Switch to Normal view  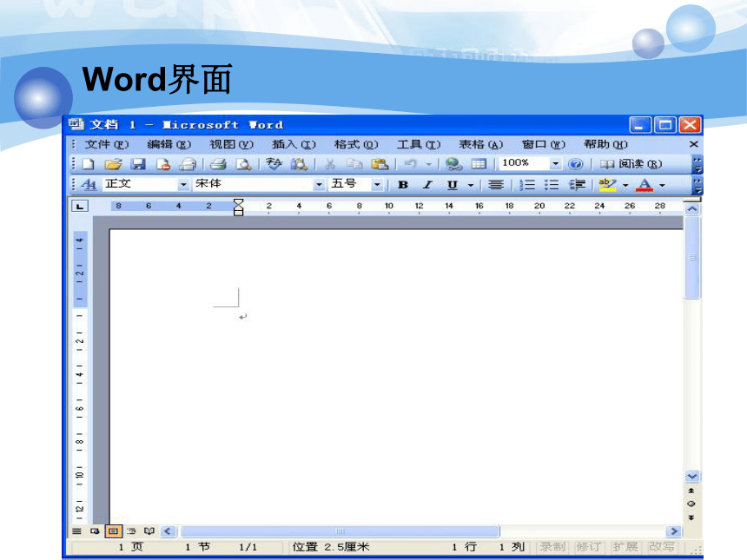coord(76,531)
